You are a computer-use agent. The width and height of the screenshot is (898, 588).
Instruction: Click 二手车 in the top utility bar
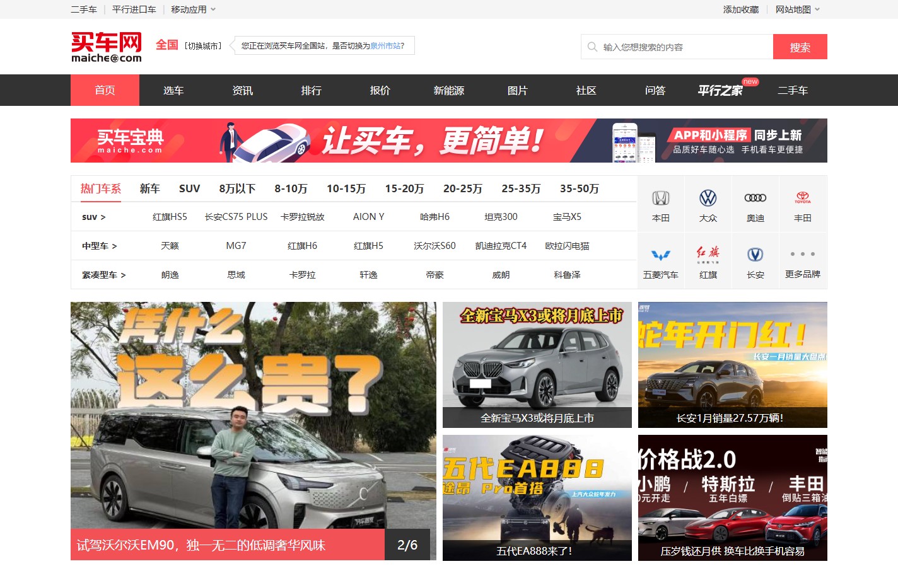84,9
